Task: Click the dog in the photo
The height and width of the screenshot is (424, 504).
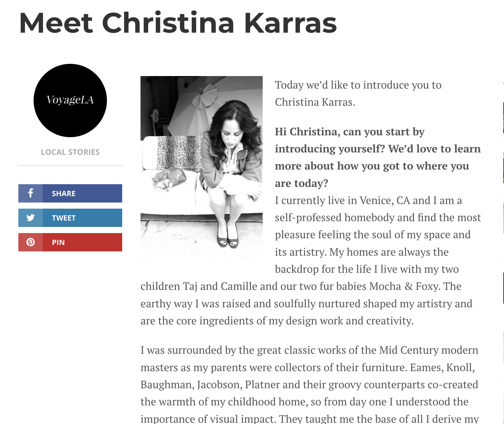Action: point(169,179)
